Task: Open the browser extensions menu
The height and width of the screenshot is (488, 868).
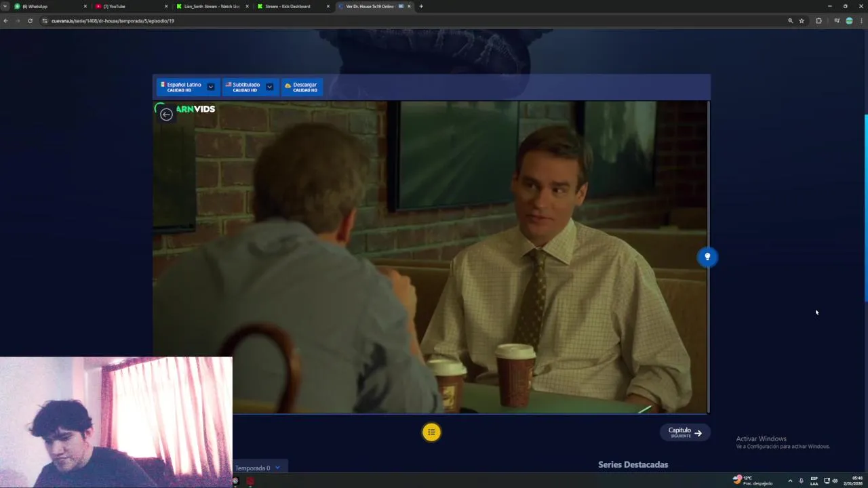Action: (818, 21)
